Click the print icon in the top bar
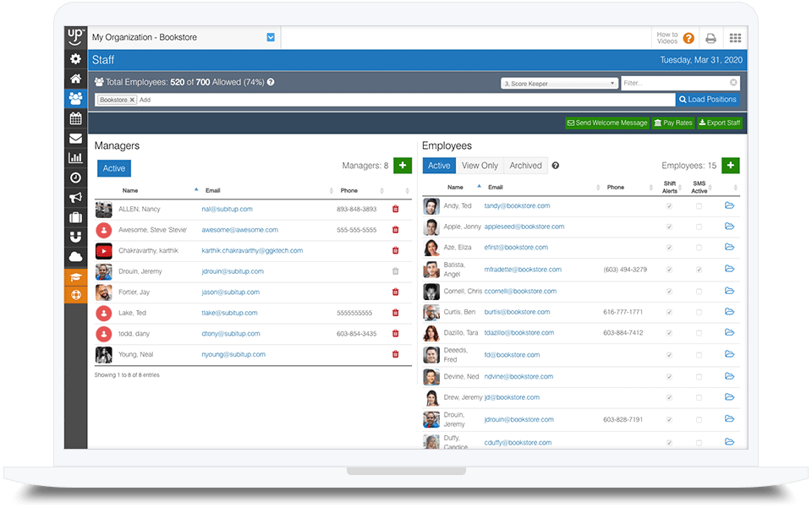Viewport: 812px width, 508px height. (x=711, y=37)
